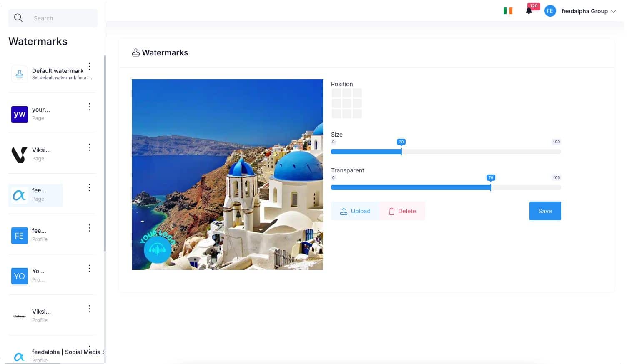Select the black V logo Viksi page
This screenshot has height=364, width=627.
pyautogui.click(x=20, y=155)
